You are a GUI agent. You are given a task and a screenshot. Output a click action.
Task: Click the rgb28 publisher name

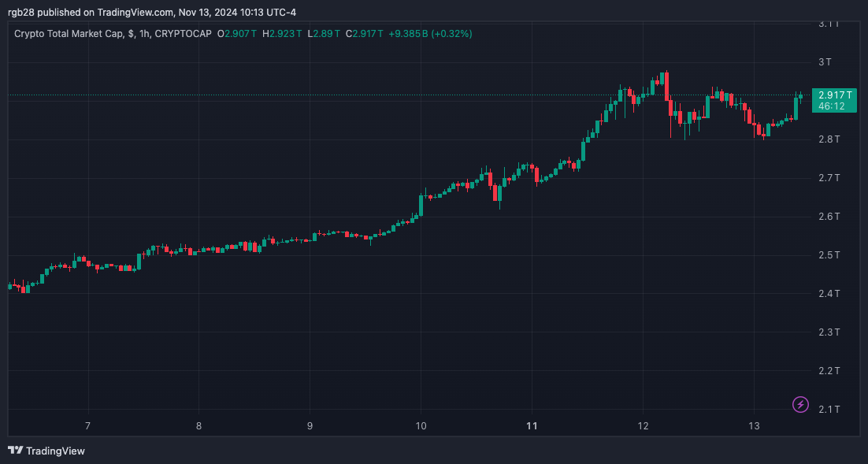click(x=24, y=12)
